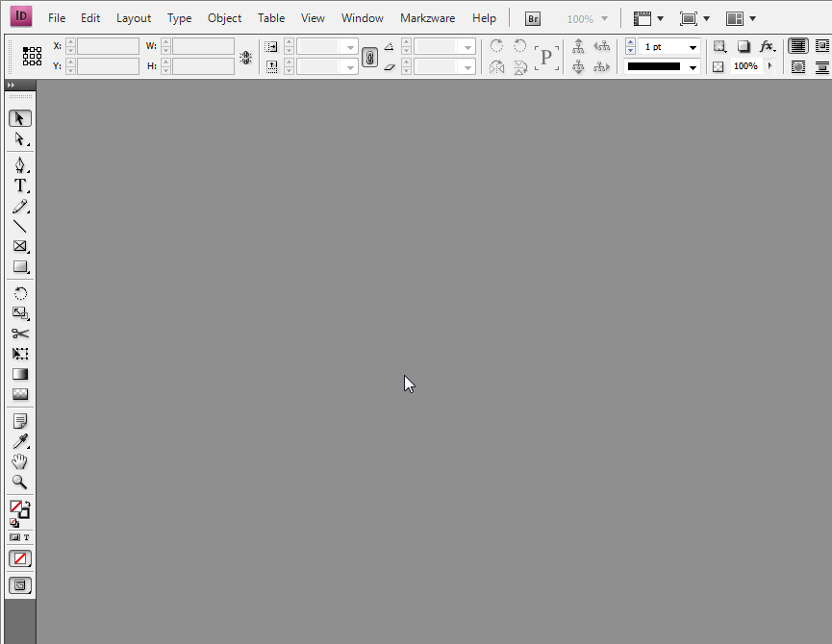This screenshot has width=832, height=644.
Task: Open stroke weight 1 pt dropdown
Action: point(693,47)
